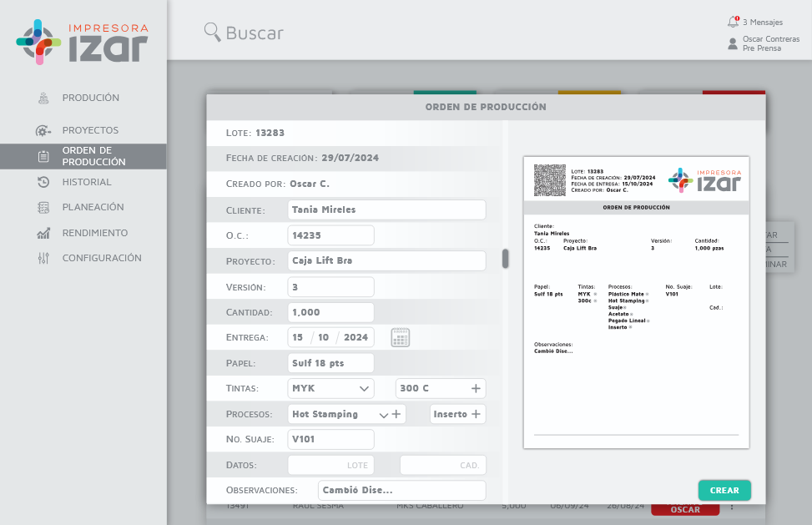The image size is (812, 525).
Task: Expand the MYK tintas dropdown
Action: pyautogui.click(x=364, y=388)
